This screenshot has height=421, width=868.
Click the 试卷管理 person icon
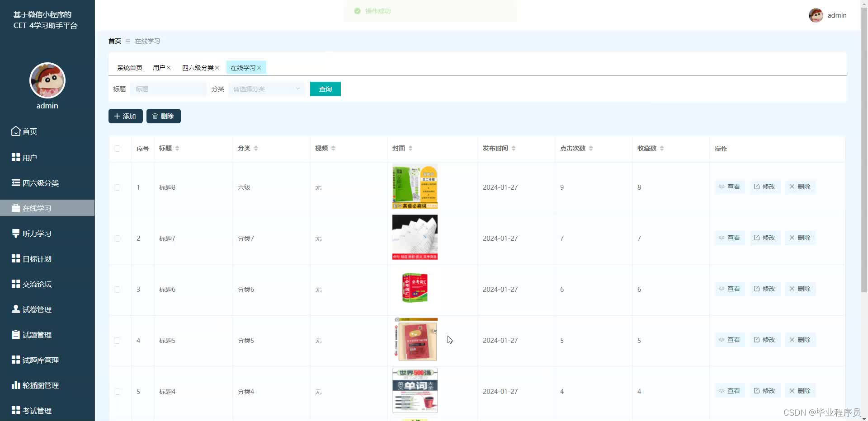click(16, 309)
